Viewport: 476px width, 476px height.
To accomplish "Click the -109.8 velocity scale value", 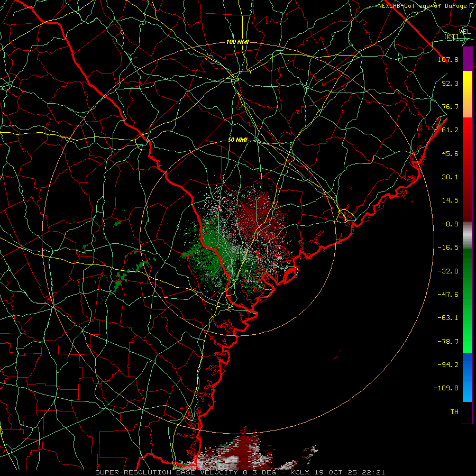I will (x=446, y=388).
